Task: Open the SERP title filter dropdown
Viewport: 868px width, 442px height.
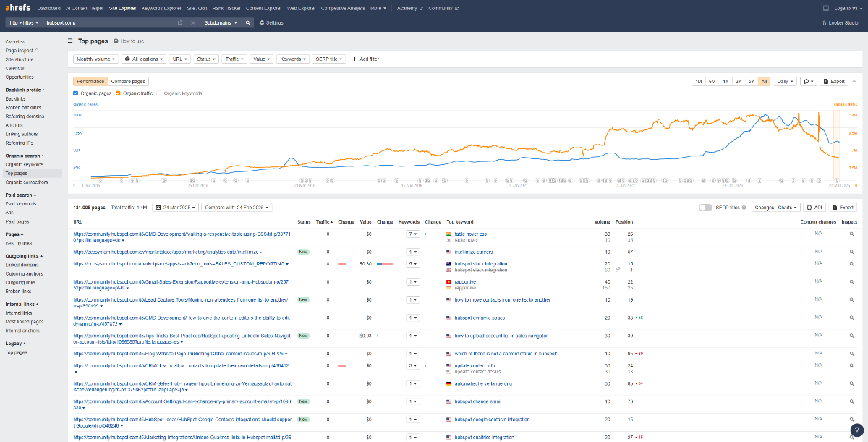Action: 329,59
